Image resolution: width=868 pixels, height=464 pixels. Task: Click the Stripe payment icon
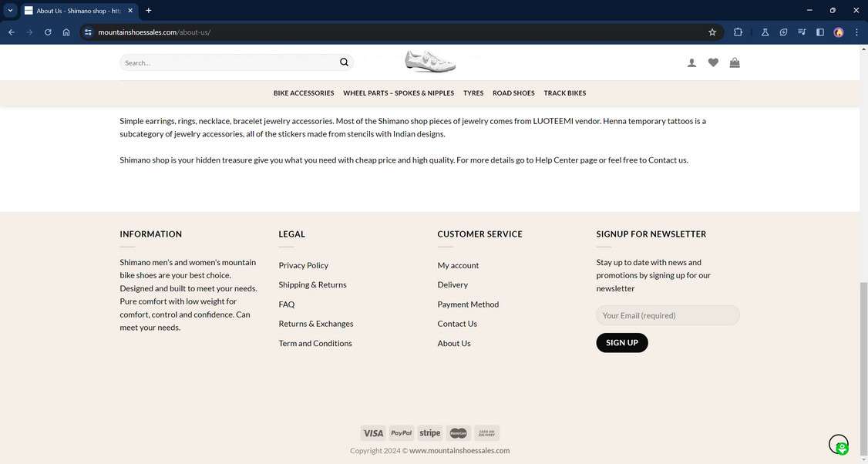coord(429,432)
